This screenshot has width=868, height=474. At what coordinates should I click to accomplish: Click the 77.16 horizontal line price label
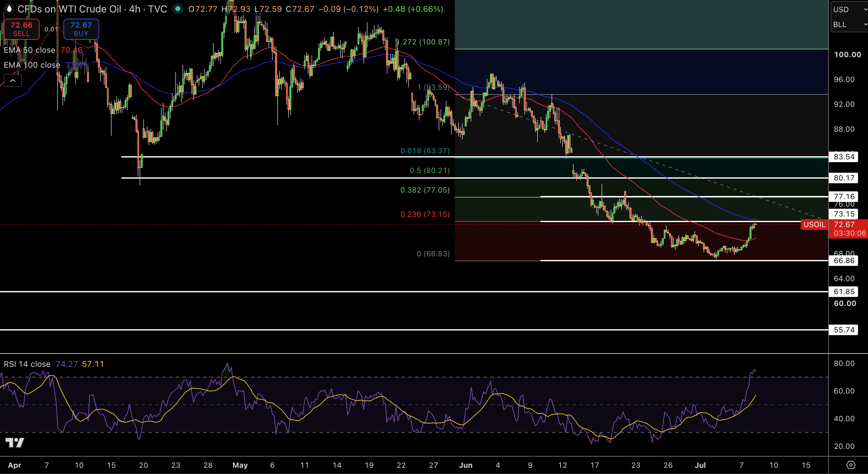coord(844,197)
